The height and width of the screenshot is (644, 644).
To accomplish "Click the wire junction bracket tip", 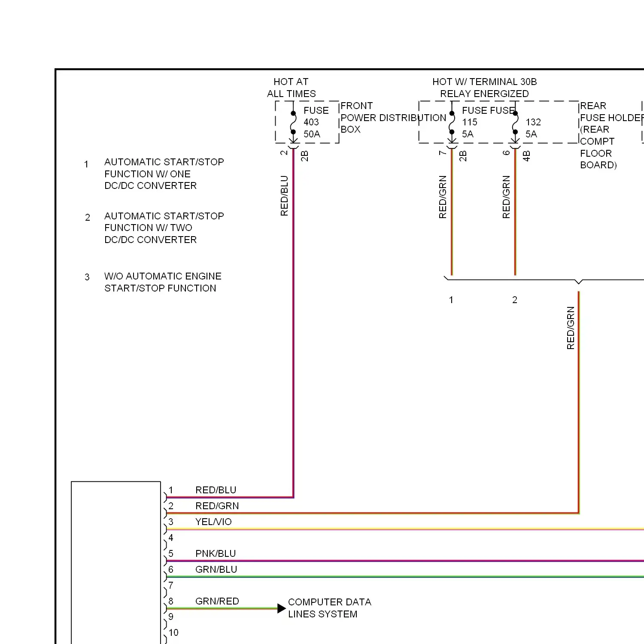I will point(579,282).
